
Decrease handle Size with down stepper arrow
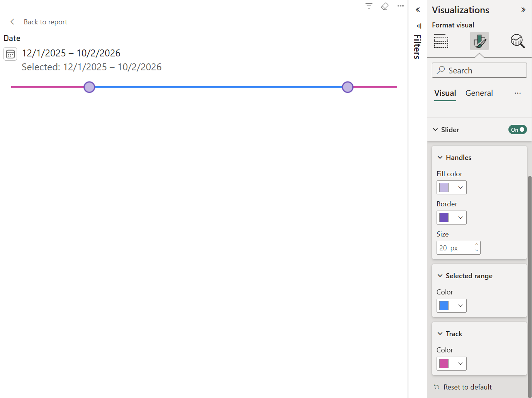click(477, 251)
